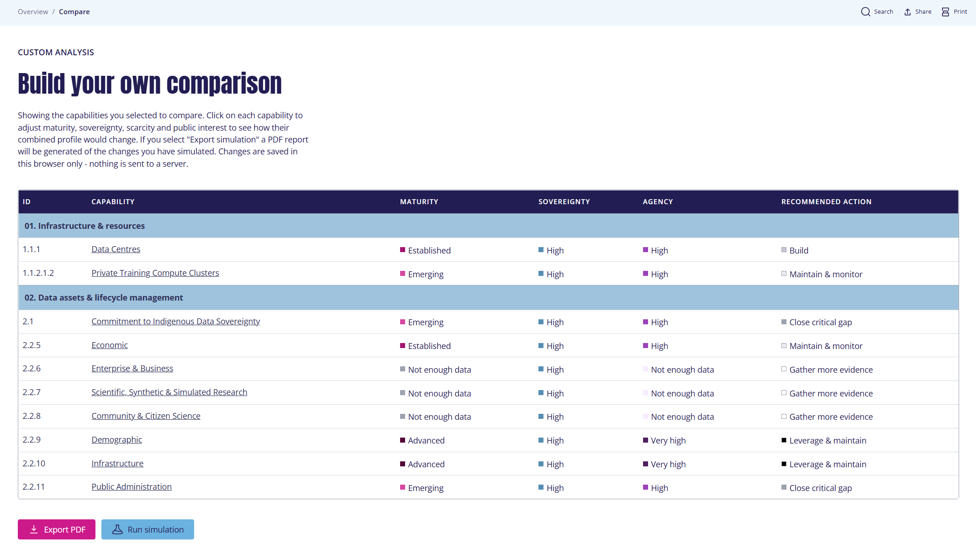Open the Economic capability link
976x560 pixels.
pyautogui.click(x=110, y=345)
